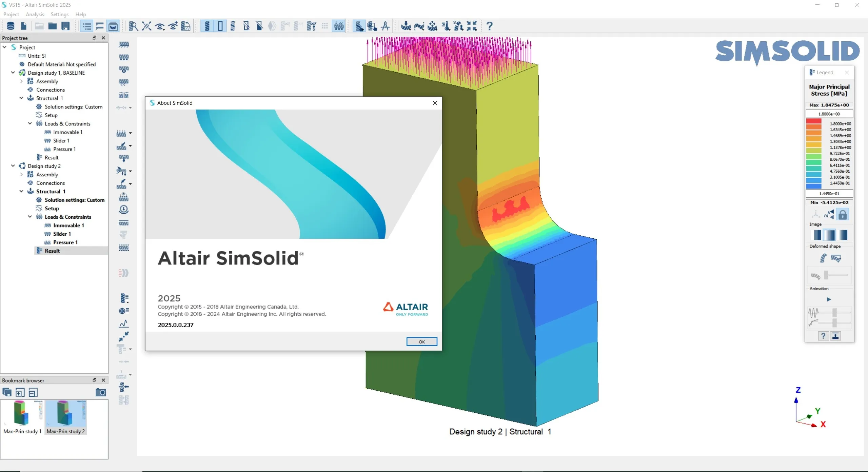Click the legend upper limit 1.8000e+00 field
This screenshot has width=868, height=472.
pyautogui.click(x=829, y=114)
